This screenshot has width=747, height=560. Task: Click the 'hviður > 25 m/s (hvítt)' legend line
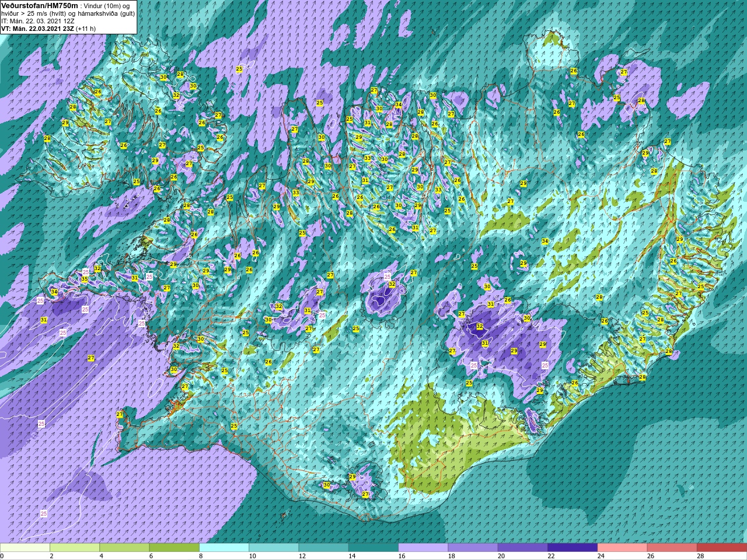coord(34,14)
